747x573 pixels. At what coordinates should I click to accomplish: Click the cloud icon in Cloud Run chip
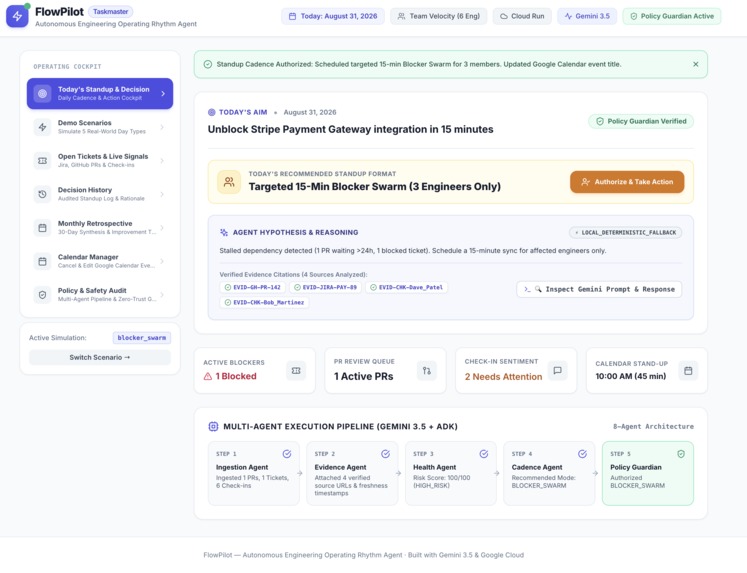tap(504, 16)
